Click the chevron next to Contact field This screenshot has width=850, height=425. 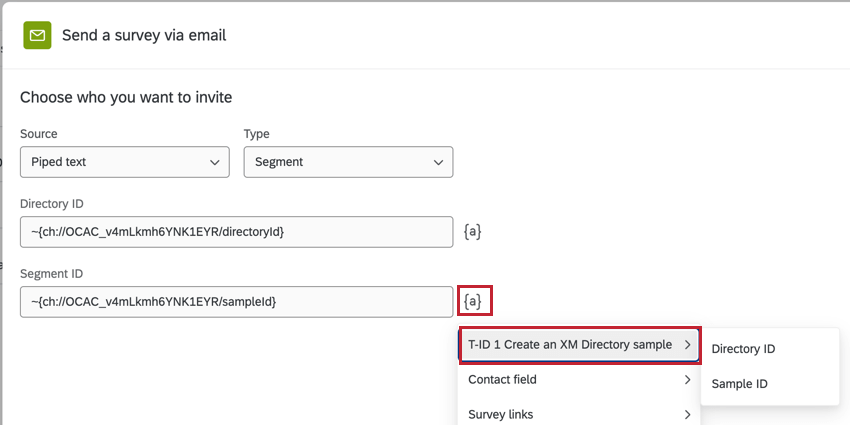[688, 380]
